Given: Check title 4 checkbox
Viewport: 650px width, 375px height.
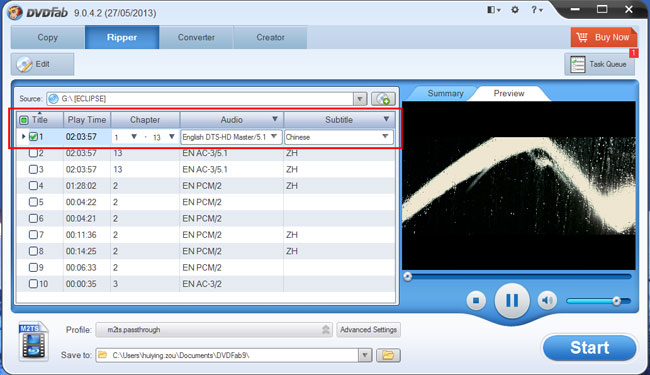Looking at the screenshot, I should coord(33,186).
